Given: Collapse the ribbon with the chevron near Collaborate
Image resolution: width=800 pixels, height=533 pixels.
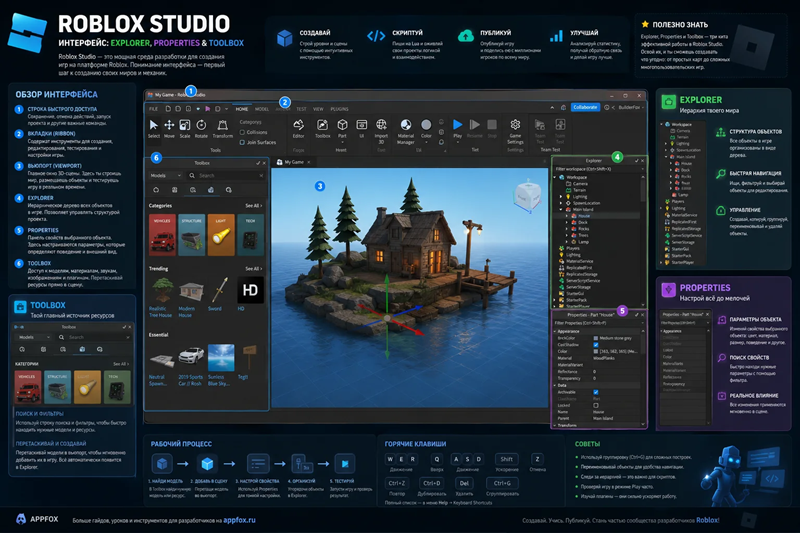Looking at the screenshot, I should click(x=552, y=108).
